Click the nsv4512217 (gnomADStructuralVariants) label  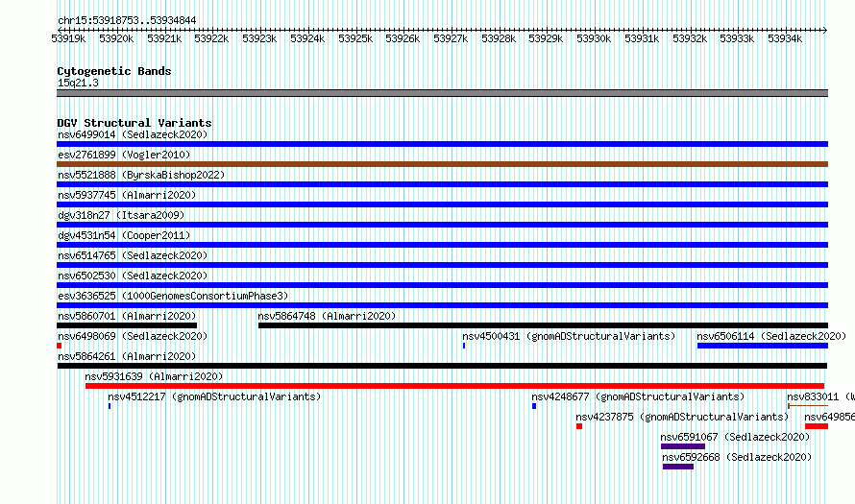point(214,396)
